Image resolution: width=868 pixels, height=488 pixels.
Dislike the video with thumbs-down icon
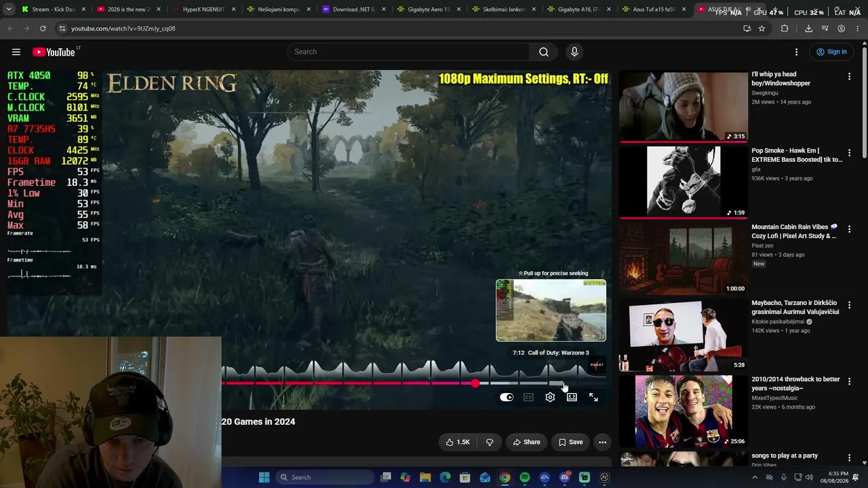click(490, 442)
